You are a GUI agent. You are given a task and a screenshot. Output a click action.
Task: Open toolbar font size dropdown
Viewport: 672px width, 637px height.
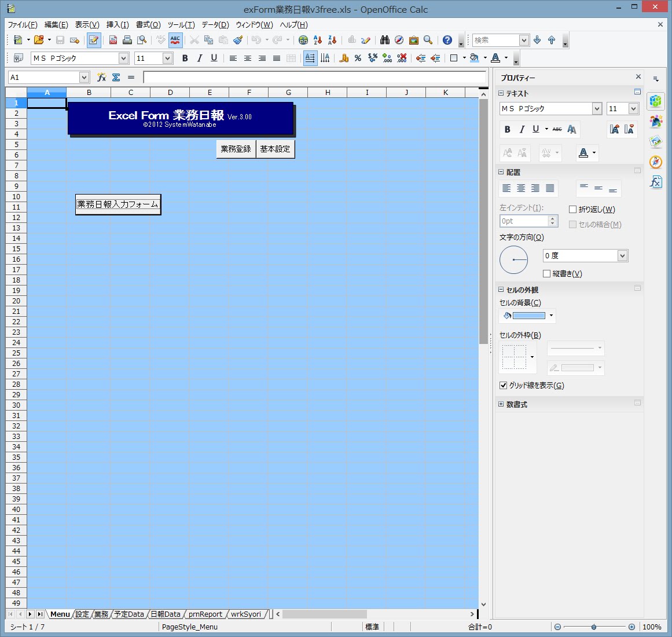tap(168, 58)
